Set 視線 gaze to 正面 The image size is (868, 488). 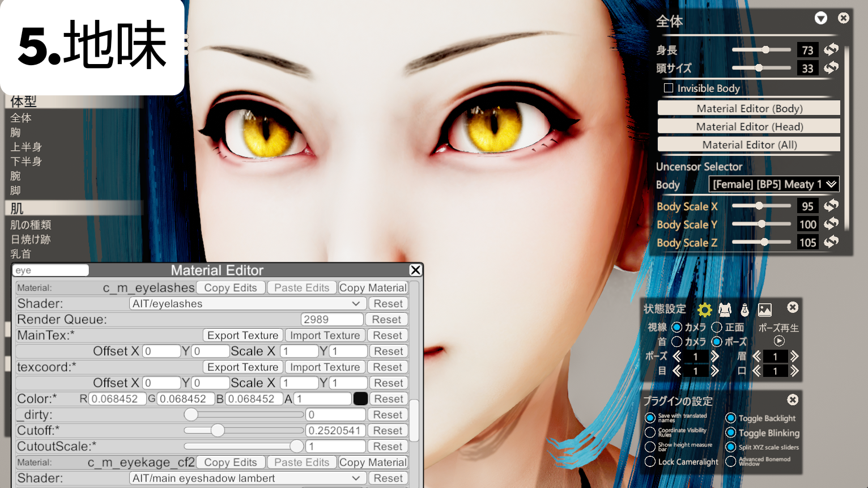point(717,327)
